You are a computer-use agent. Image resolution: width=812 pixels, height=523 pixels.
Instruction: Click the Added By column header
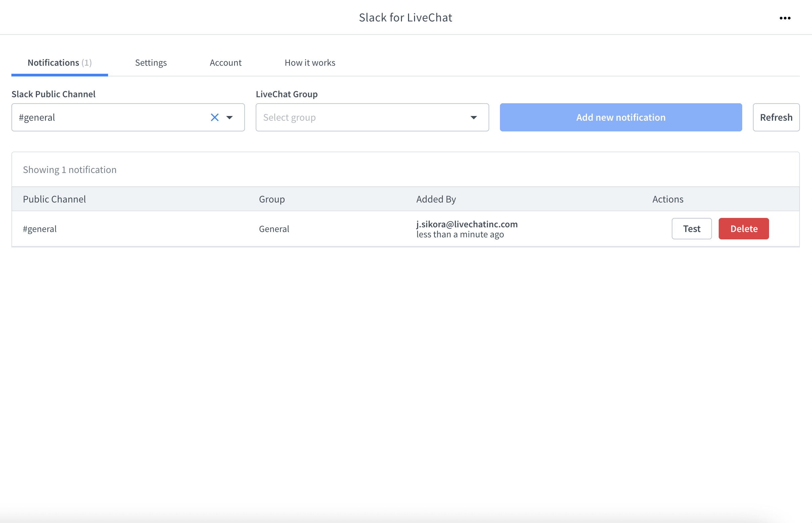[x=436, y=199]
